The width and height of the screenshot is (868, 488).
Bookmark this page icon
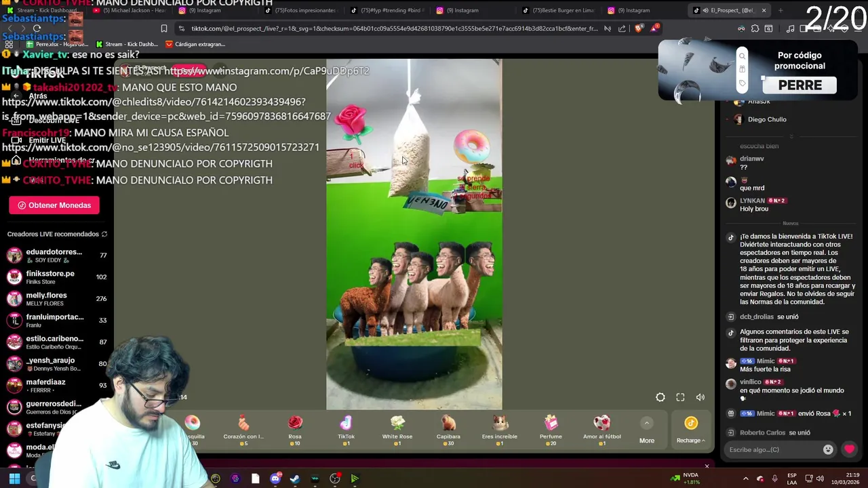click(163, 28)
